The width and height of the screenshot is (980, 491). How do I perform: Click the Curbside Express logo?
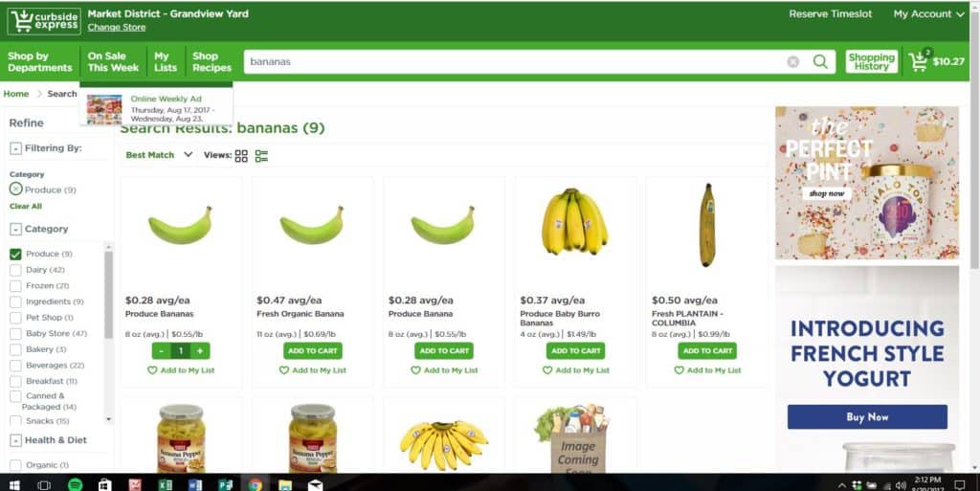[44, 21]
